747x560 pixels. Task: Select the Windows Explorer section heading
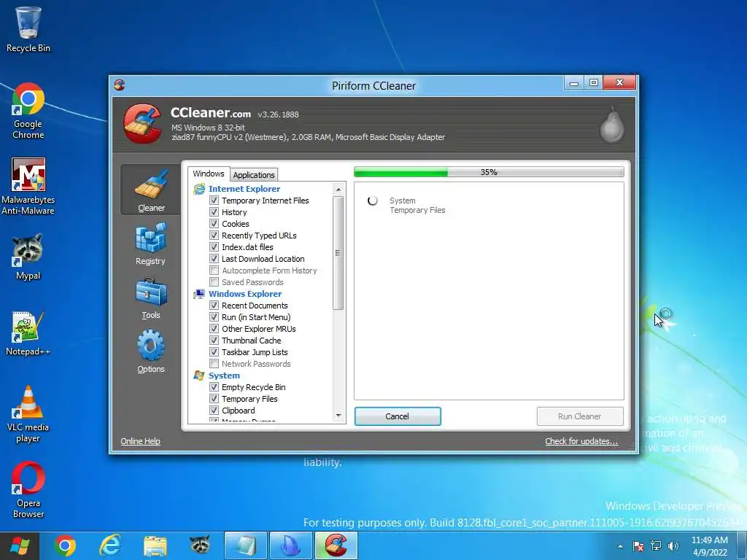245,294
